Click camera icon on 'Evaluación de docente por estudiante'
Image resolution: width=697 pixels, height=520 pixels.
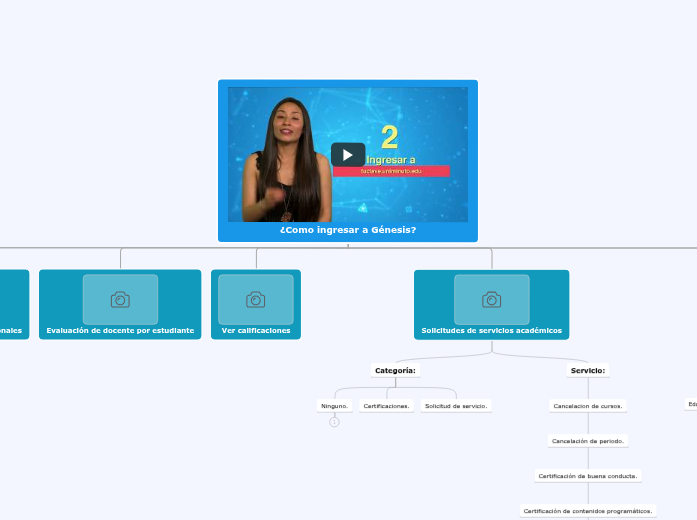tap(120, 299)
